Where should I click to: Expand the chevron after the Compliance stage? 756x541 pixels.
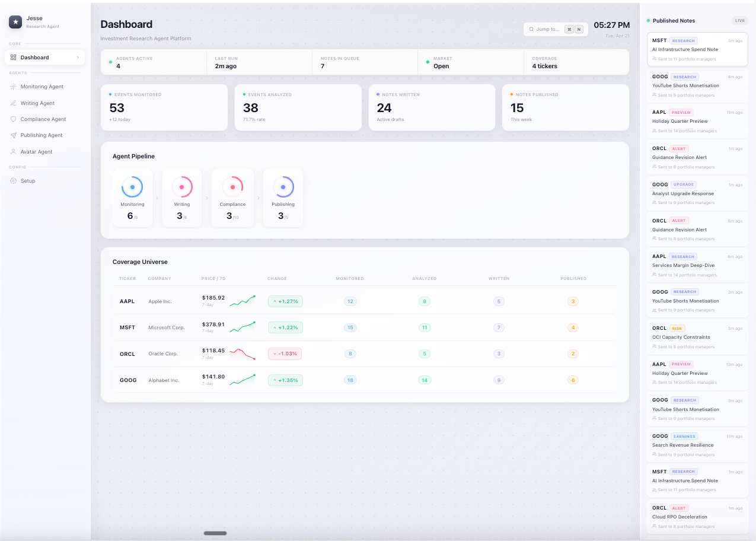tap(258, 198)
